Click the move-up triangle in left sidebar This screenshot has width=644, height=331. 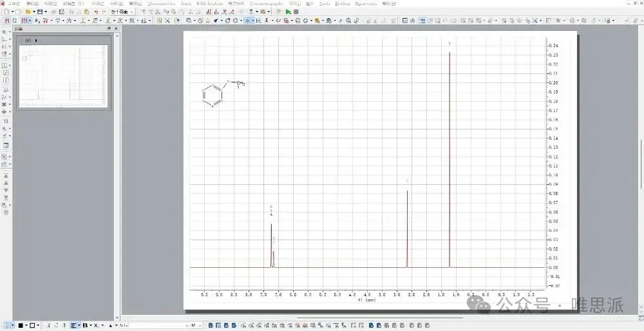(6, 183)
